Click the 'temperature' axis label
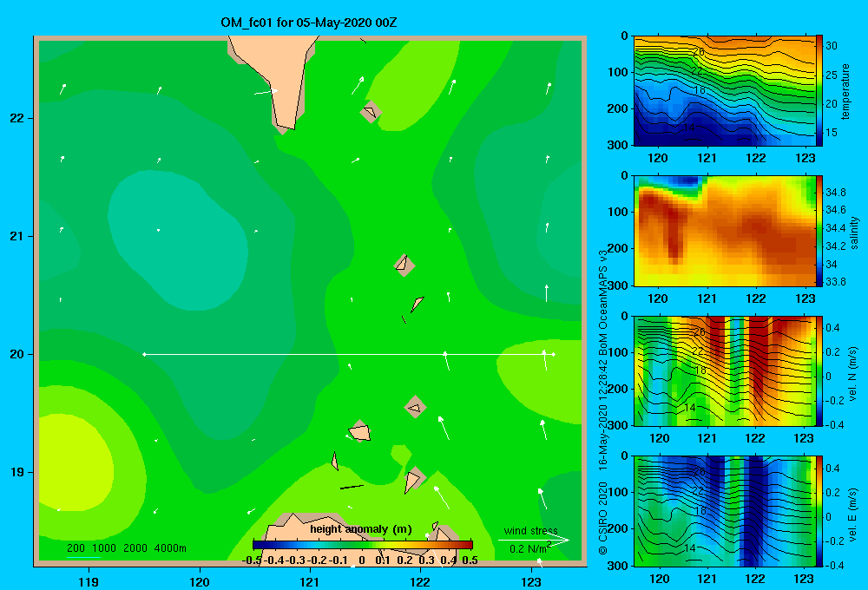868x590 pixels. 845,92
